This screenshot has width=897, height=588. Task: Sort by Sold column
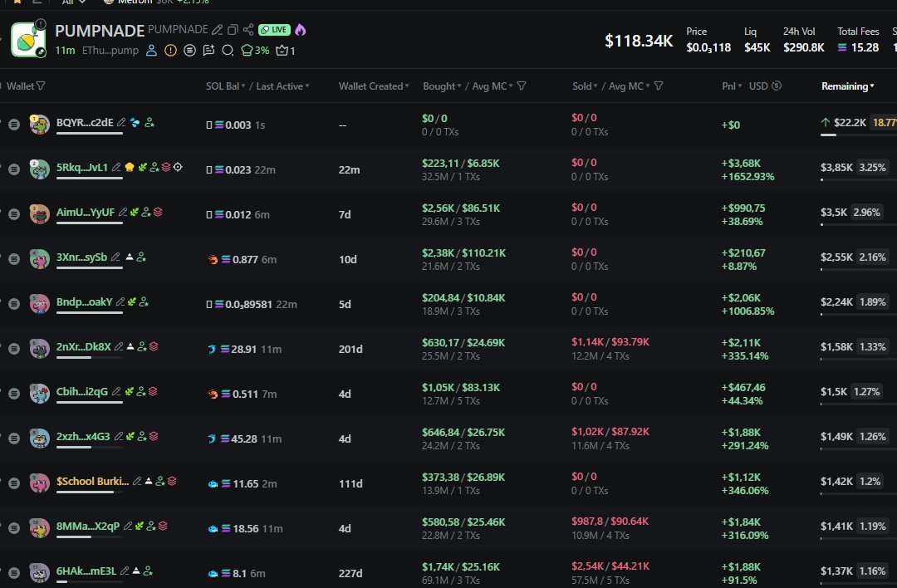click(585, 86)
